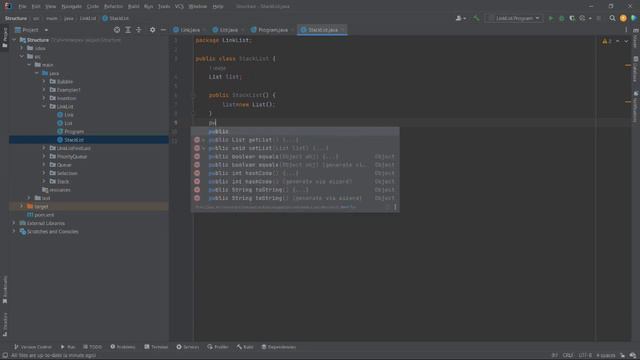Expand Scratches and Consoles node
The height and width of the screenshot is (360, 640).
[14, 231]
